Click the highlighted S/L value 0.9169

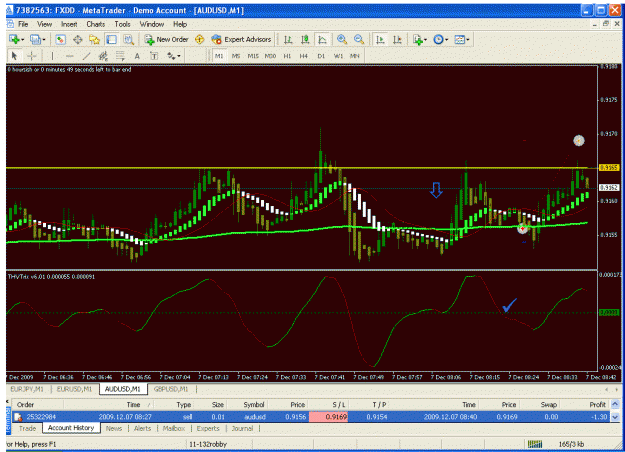328,417
